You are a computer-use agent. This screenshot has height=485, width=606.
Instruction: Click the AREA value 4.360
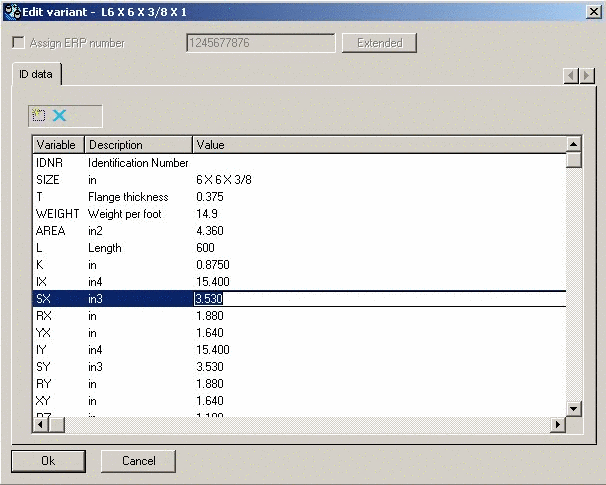(x=210, y=231)
